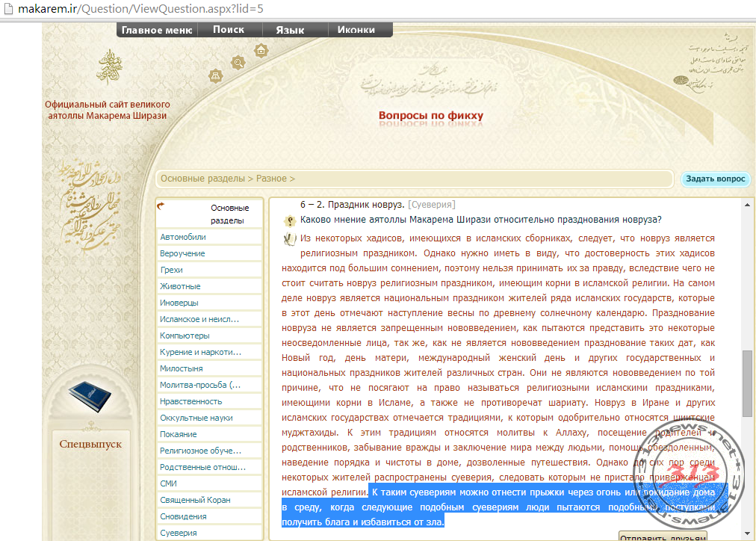Click the quill answer icon beside answer text

(289, 238)
